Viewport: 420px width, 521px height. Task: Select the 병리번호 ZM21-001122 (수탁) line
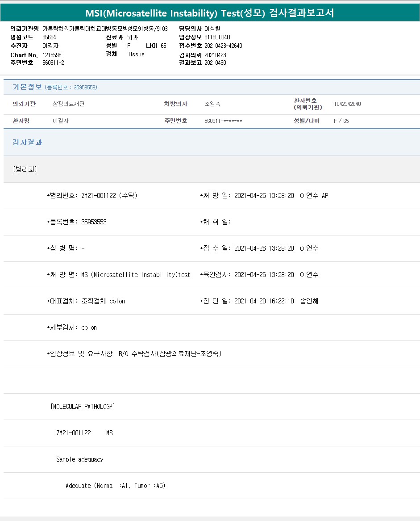92,196
